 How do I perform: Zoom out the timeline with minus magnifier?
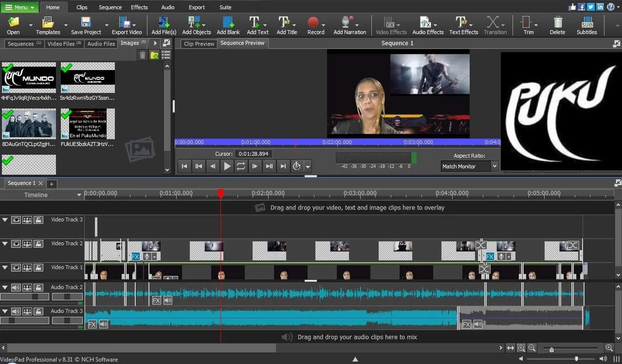(x=532, y=348)
